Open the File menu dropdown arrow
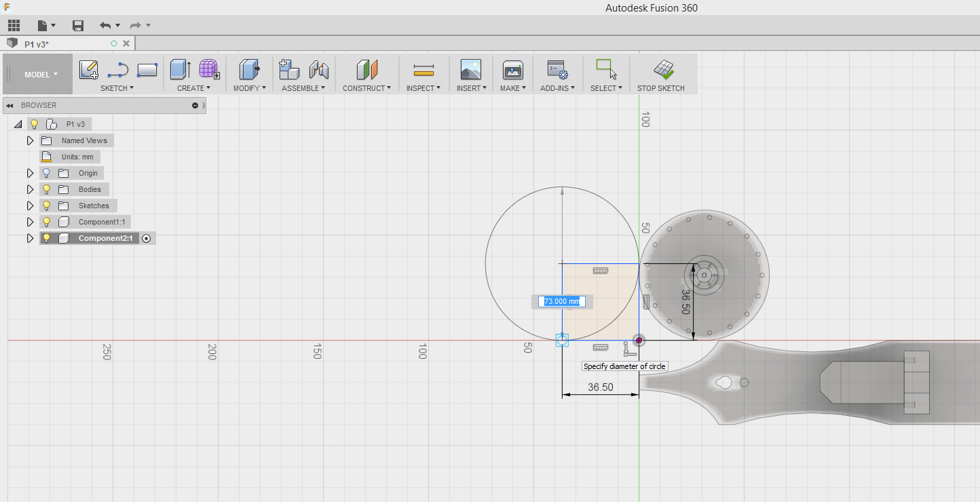 click(53, 26)
